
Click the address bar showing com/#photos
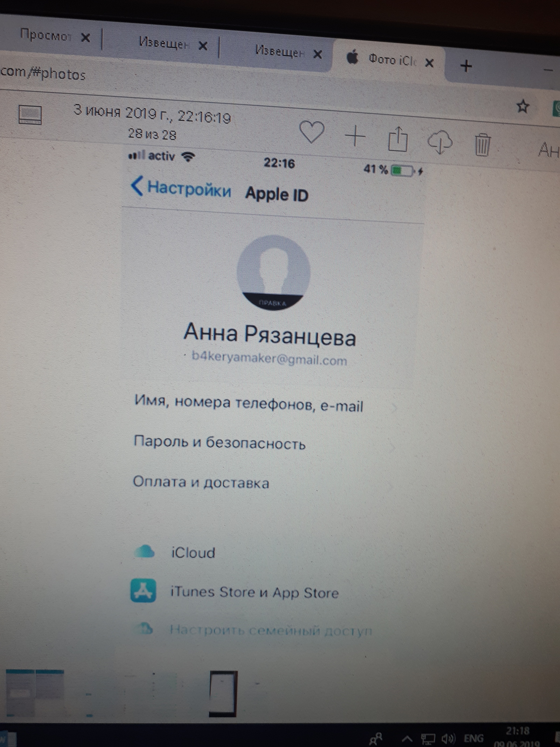click(42, 74)
